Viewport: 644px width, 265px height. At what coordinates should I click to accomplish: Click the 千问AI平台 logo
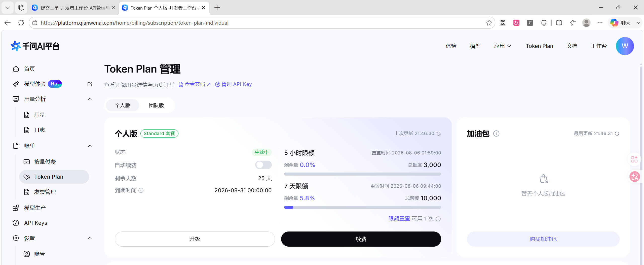[35, 46]
